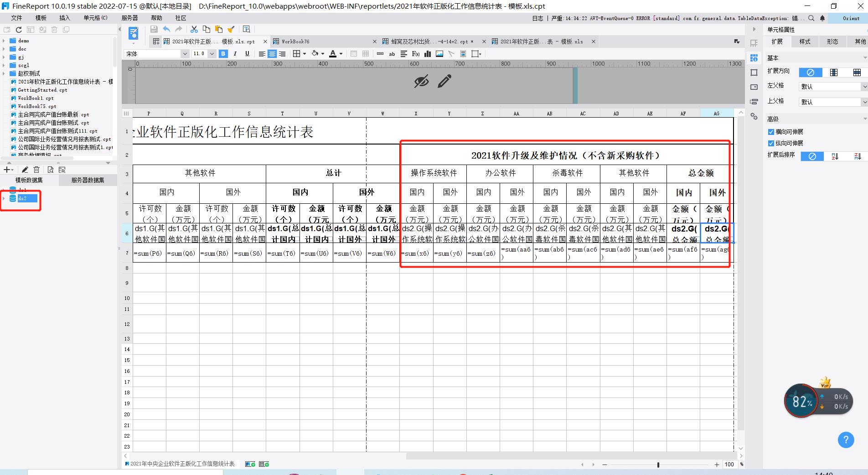Click the Merge Cells icon
The image size is (868, 475).
point(354,54)
